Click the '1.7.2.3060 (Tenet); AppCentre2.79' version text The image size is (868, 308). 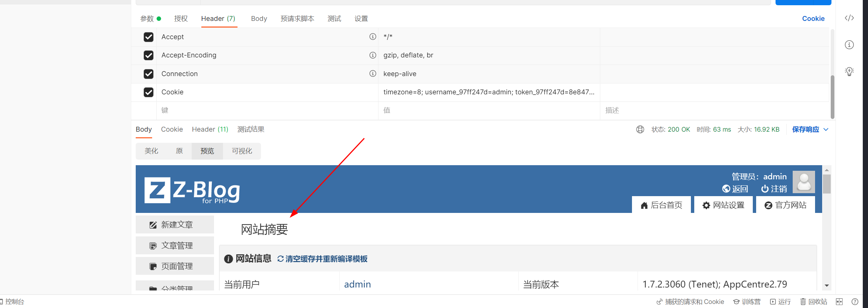[715, 285]
